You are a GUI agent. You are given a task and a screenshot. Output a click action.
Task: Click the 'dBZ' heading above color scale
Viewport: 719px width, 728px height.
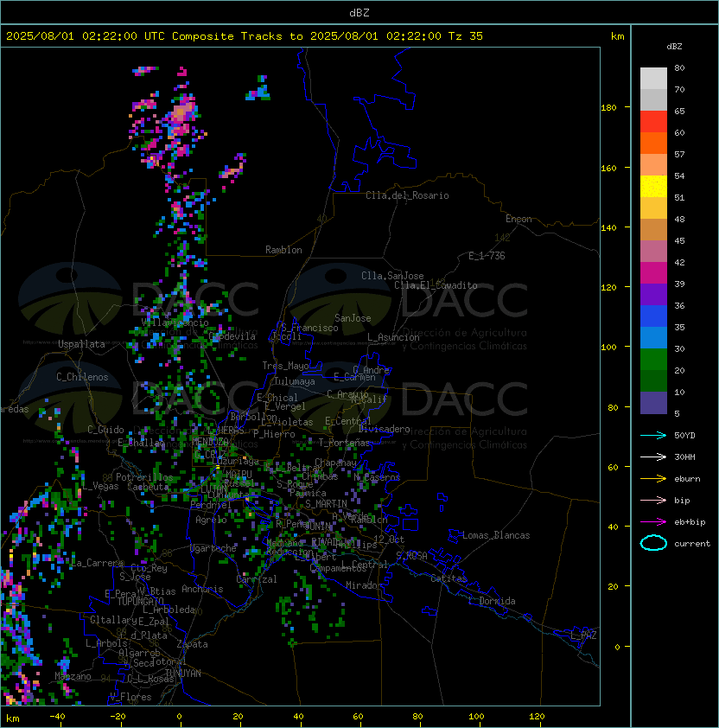674,47
